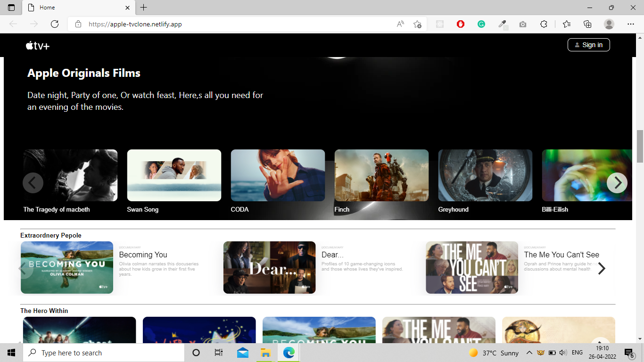
Task: Click the Sign in button
Action: [x=588, y=45]
